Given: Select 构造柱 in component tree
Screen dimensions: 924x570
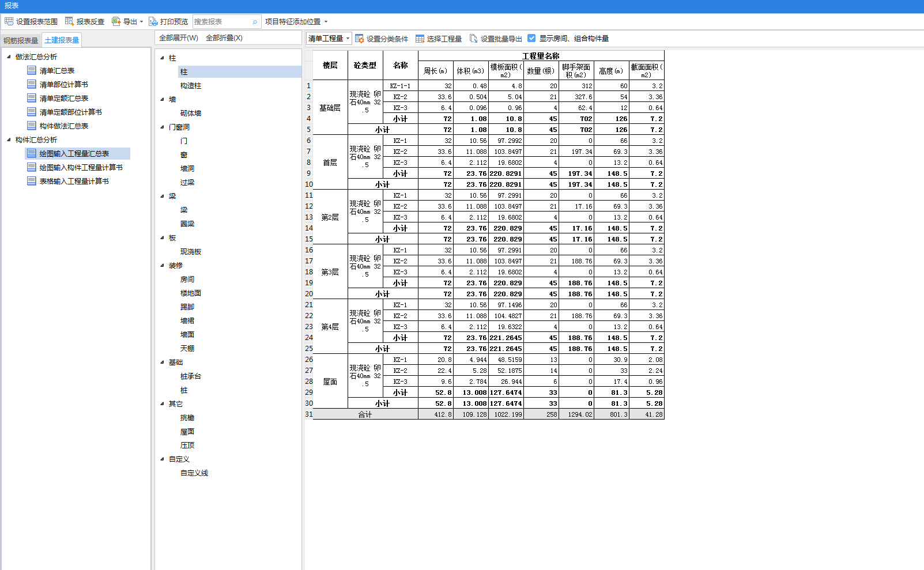Looking at the screenshot, I should tap(191, 85).
